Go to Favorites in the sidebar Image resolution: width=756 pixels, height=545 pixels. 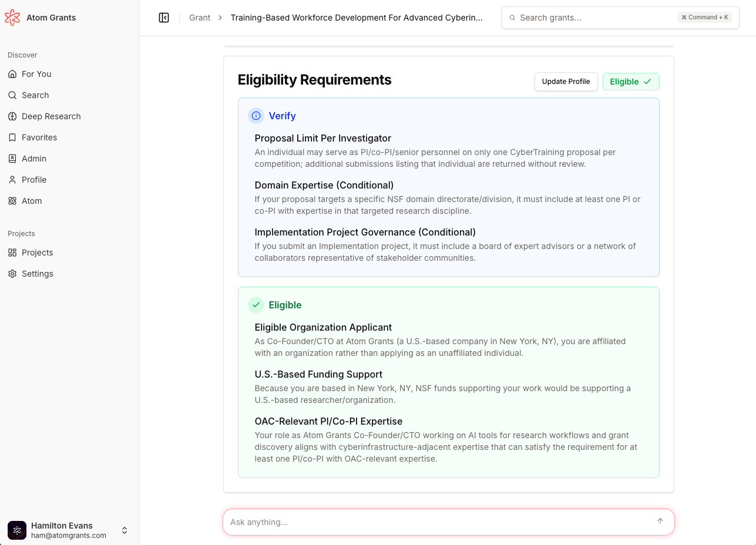(39, 137)
